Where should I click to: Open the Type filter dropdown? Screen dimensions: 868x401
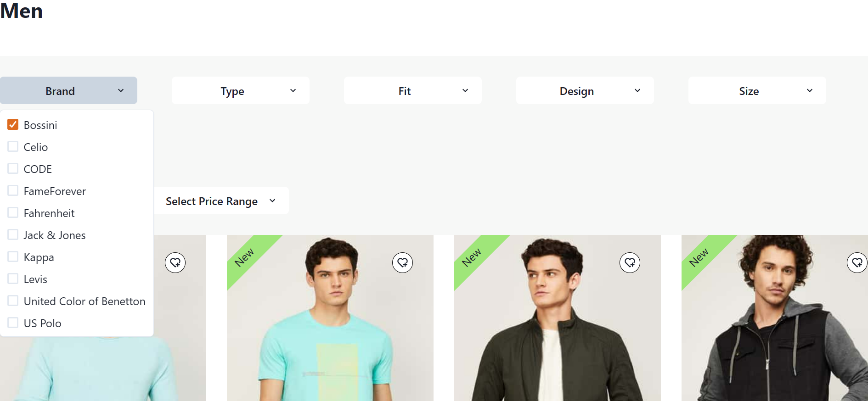click(x=241, y=90)
